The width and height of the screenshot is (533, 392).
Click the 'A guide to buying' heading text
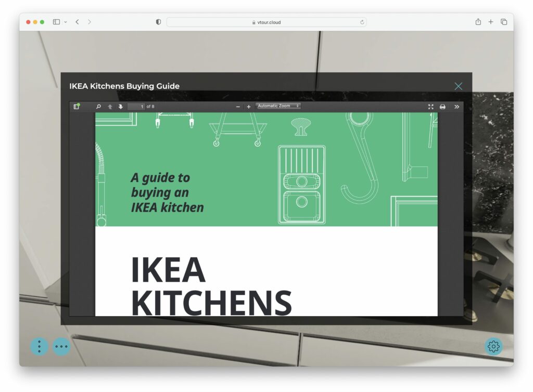[x=160, y=185]
